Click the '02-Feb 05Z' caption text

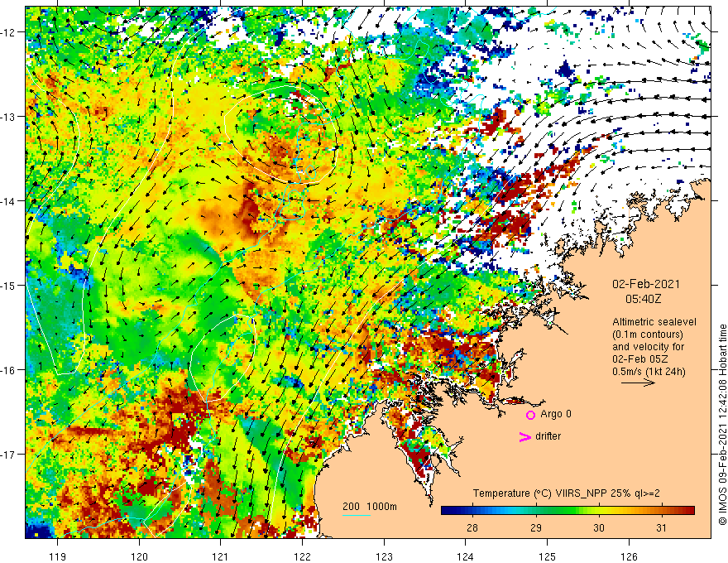640,359
